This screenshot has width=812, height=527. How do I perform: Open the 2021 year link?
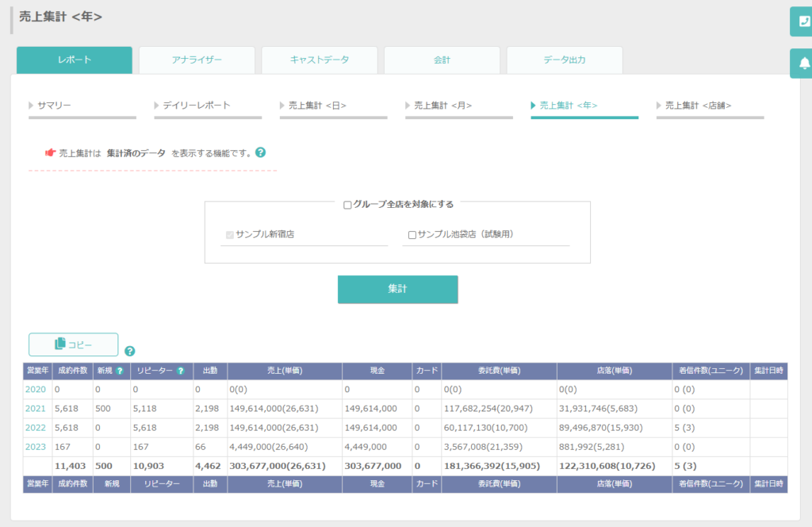pyautogui.click(x=35, y=408)
